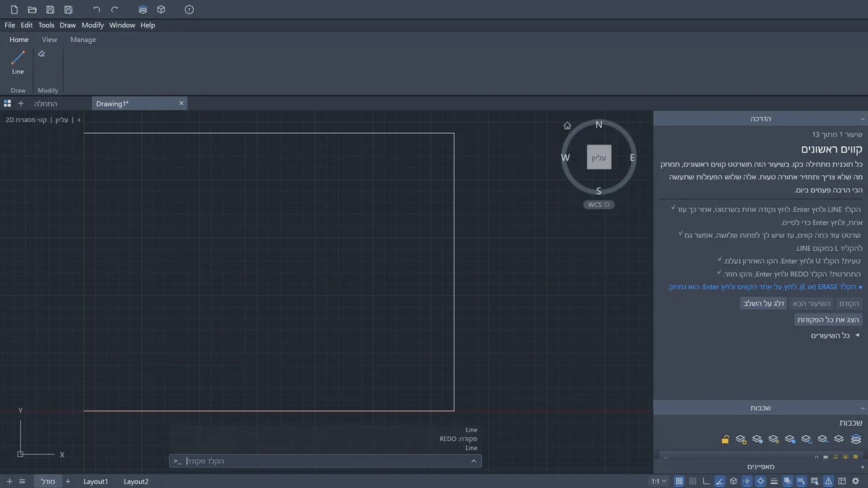Click the yellow unlock layer icon
Viewport: 868px width, 488px height.
(x=725, y=439)
